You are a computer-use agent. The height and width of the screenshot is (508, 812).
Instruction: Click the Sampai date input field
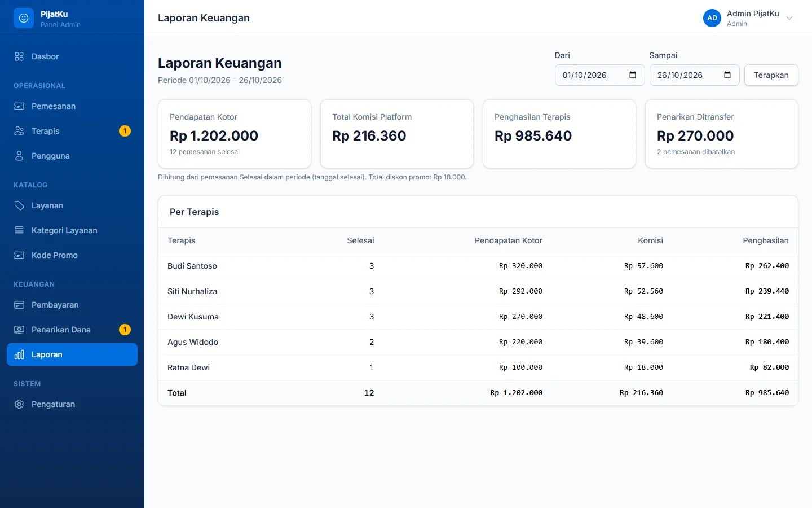point(695,75)
